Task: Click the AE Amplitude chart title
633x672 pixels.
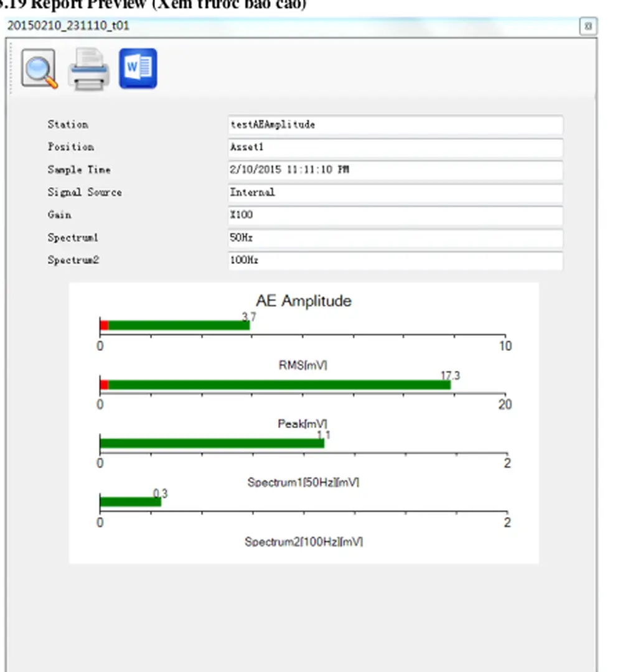Action: pos(303,301)
